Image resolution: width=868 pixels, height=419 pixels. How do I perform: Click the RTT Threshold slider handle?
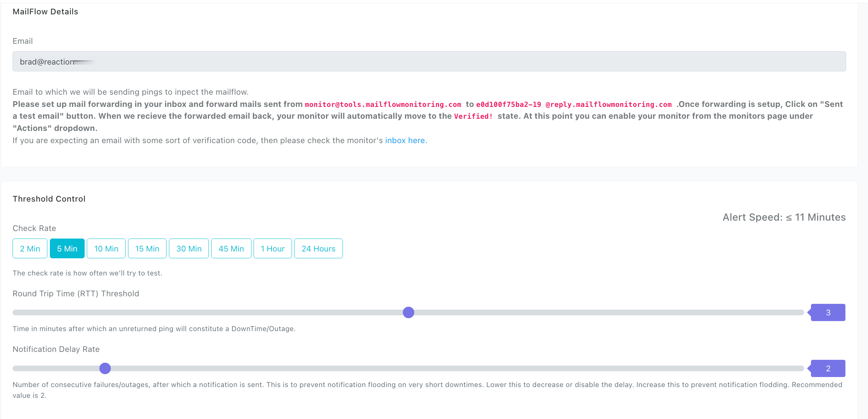click(408, 312)
